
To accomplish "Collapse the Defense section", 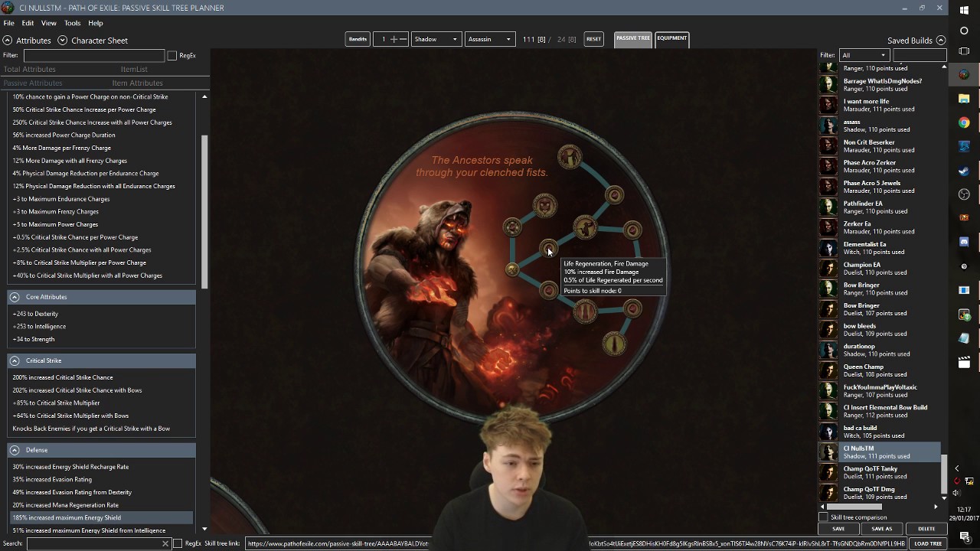I will tap(14, 450).
